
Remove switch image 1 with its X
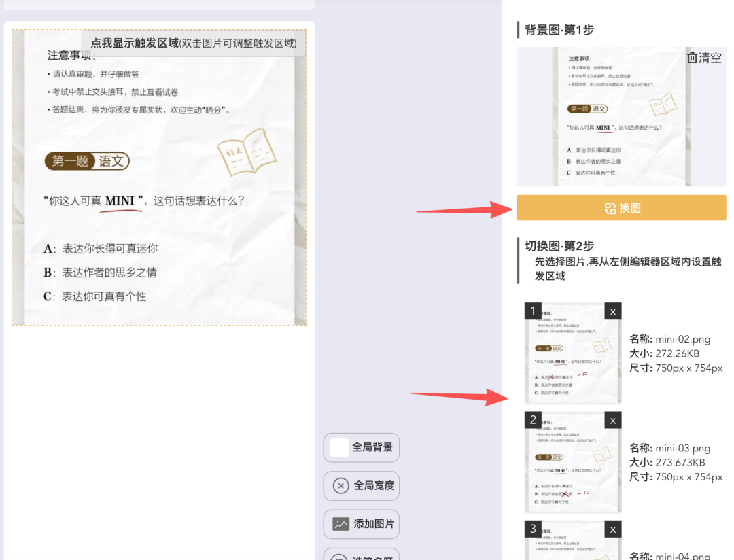[613, 311]
